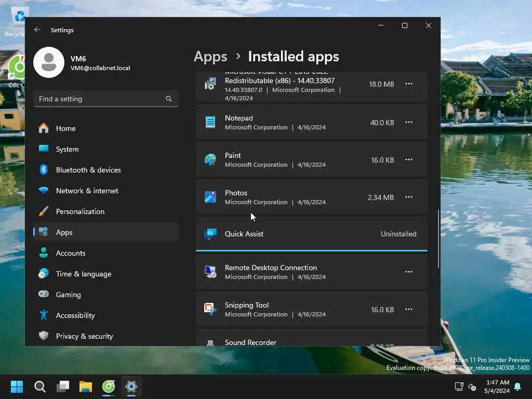Open more options for Notepad
532x399 pixels.
click(x=409, y=122)
